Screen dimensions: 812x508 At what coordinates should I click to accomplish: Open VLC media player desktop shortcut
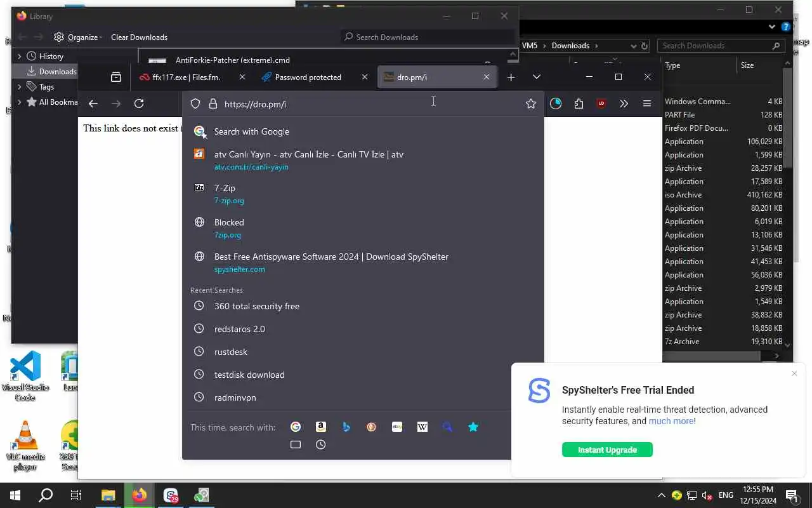coord(25,446)
